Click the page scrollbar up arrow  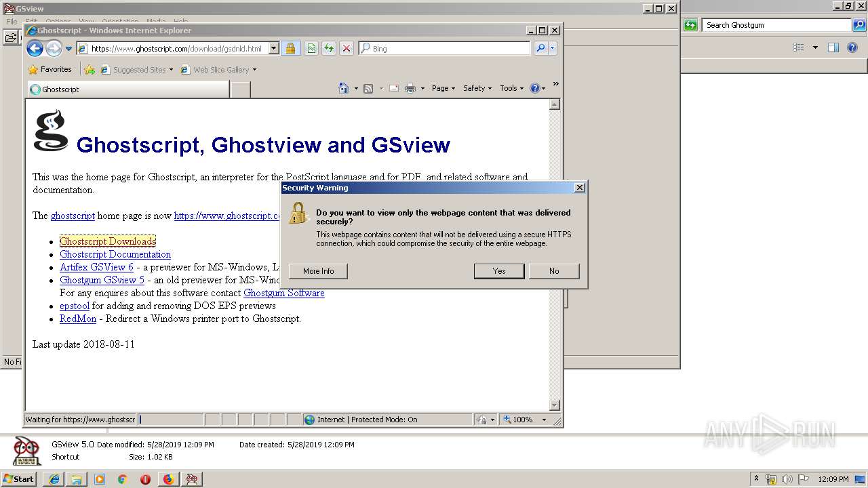coord(555,104)
